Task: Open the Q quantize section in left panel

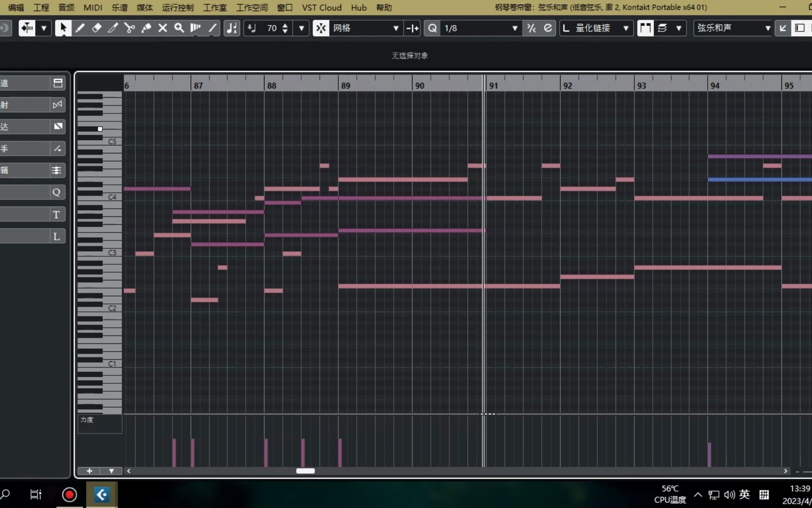Action: (x=56, y=192)
